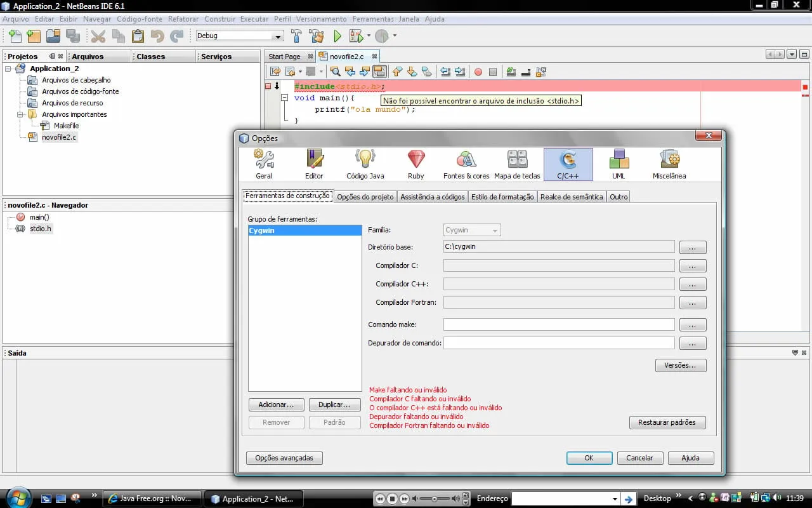The width and height of the screenshot is (812, 508).
Task: Go to previous occurrence in editor toolbar
Action: click(350, 72)
